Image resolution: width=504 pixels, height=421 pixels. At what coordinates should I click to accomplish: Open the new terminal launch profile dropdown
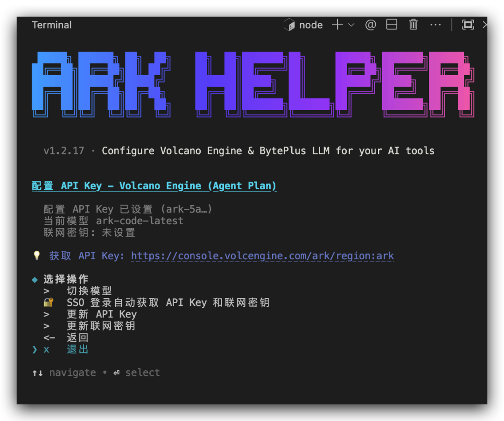[x=351, y=25]
